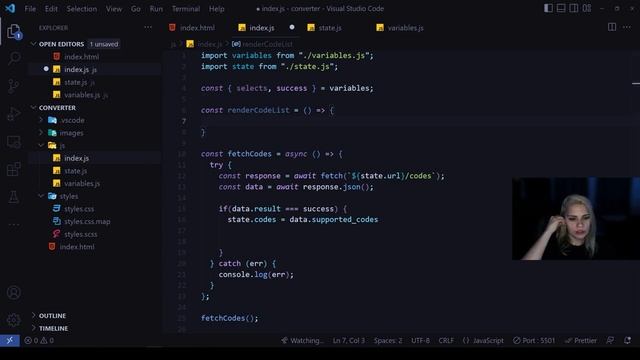Open the View menu
The height and width of the screenshot is (360, 640).
(x=114, y=9)
